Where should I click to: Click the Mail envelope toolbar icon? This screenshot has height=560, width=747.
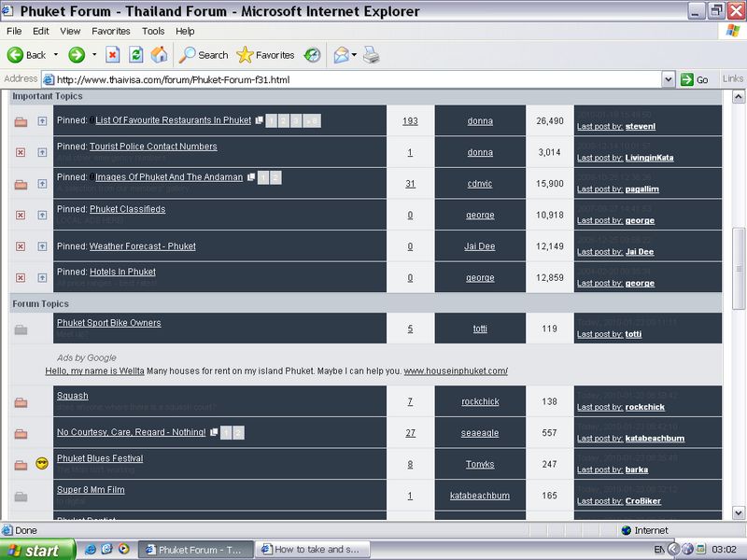(x=339, y=55)
